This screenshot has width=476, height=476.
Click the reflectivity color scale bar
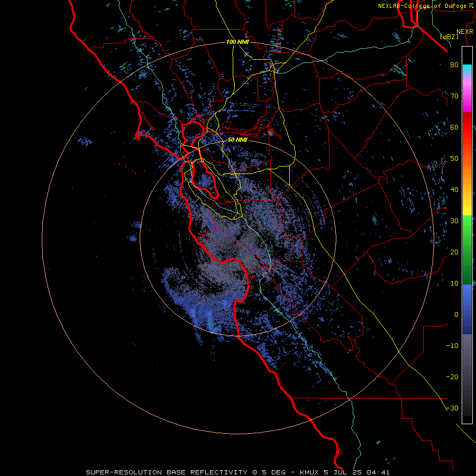pyautogui.click(x=467, y=235)
